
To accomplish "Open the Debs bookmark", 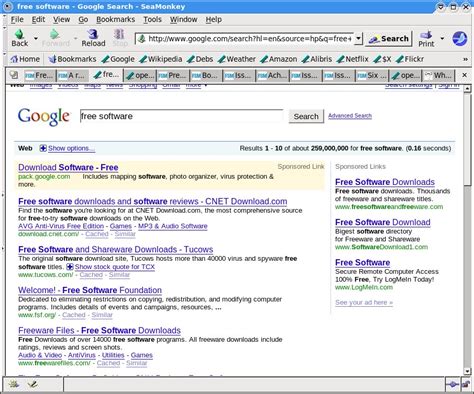I will point(200,59).
